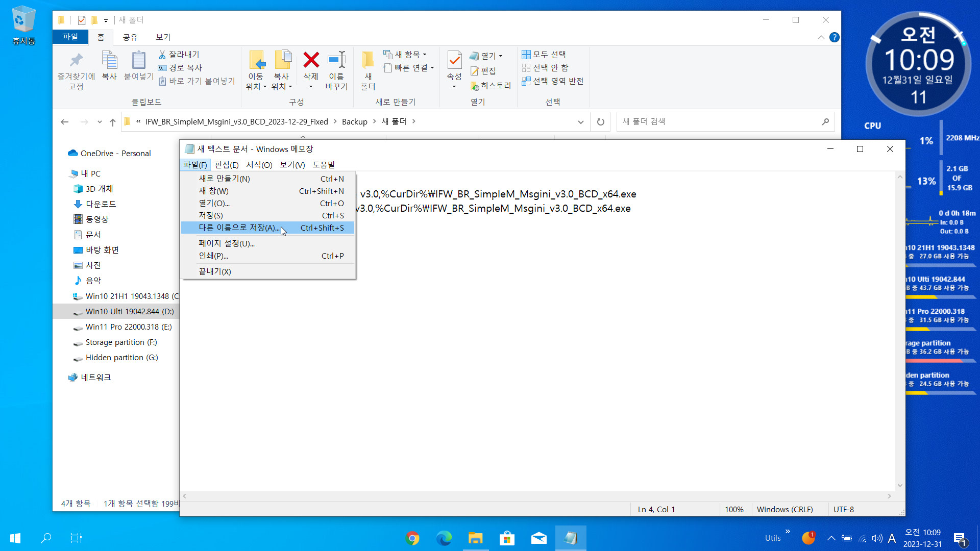Open Explorer File tab
This screenshot has width=980, height=551.
click(70, 37)
